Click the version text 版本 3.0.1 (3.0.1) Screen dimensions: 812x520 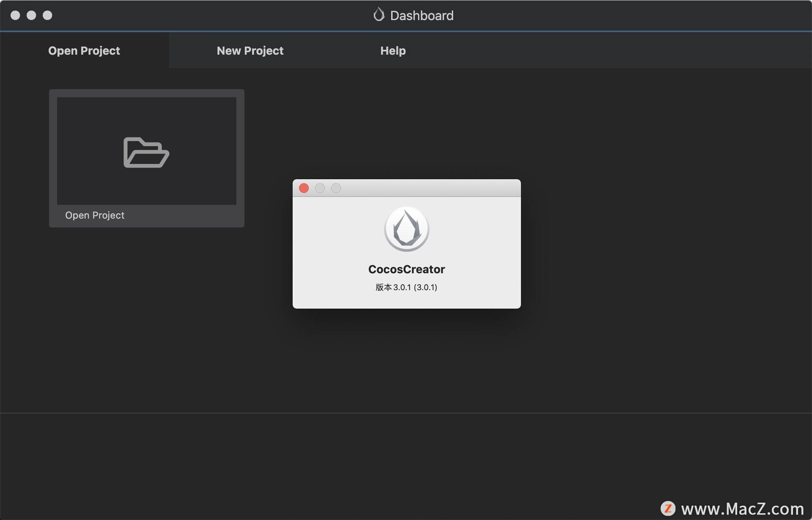coord(406,287)
